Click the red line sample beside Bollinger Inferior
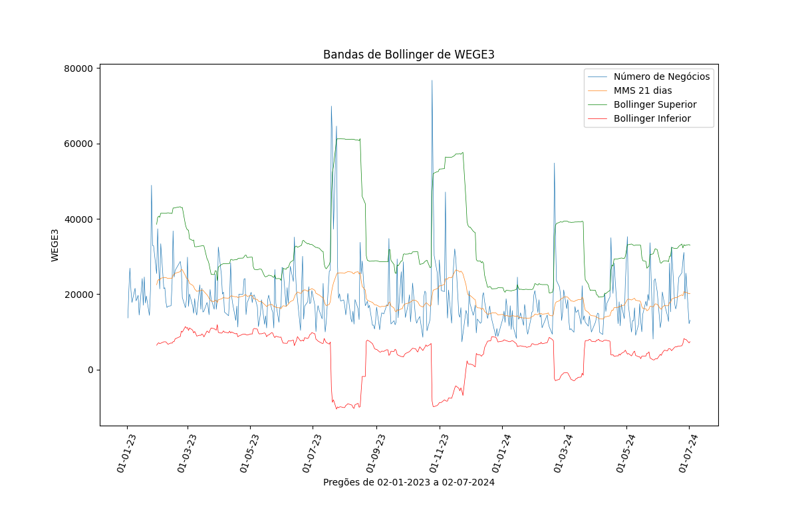The height and width of the screenshot is (532, 798). pos(597,119)
